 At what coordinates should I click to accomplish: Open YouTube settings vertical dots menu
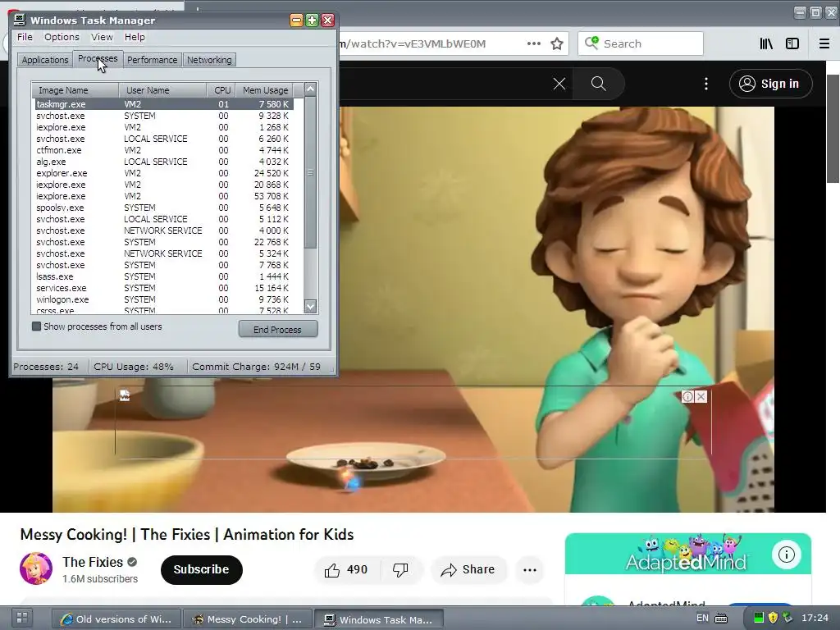(x=706, y=84)
